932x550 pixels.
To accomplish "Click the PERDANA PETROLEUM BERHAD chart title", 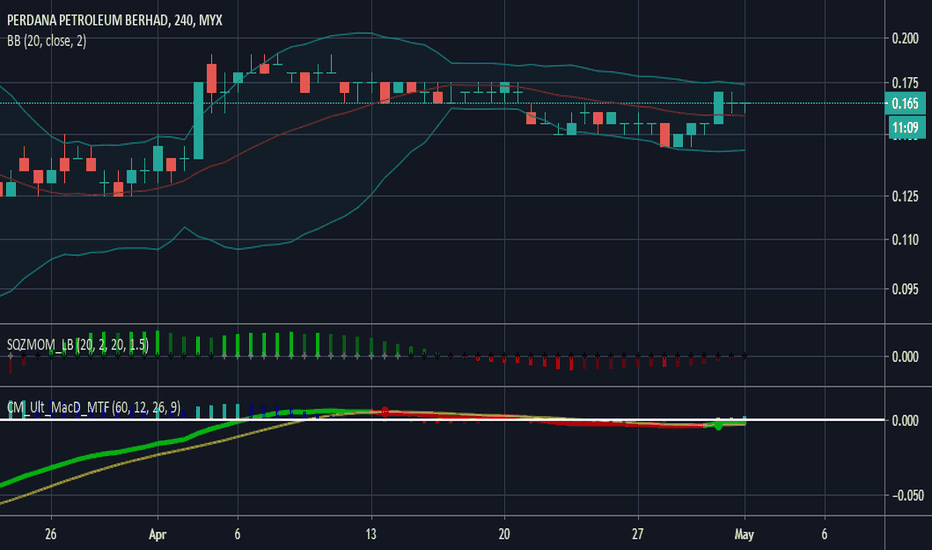I will pos(114,20).
